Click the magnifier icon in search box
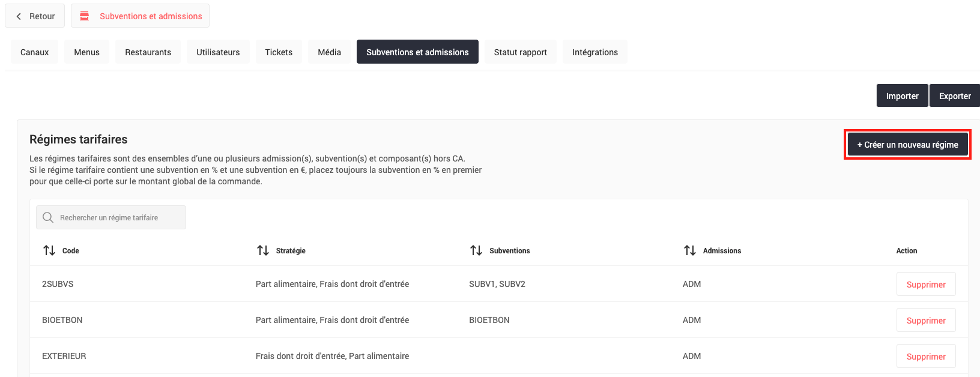Image resolution: width=980 pixels, height=377 pixels. [x=48, y=217]
